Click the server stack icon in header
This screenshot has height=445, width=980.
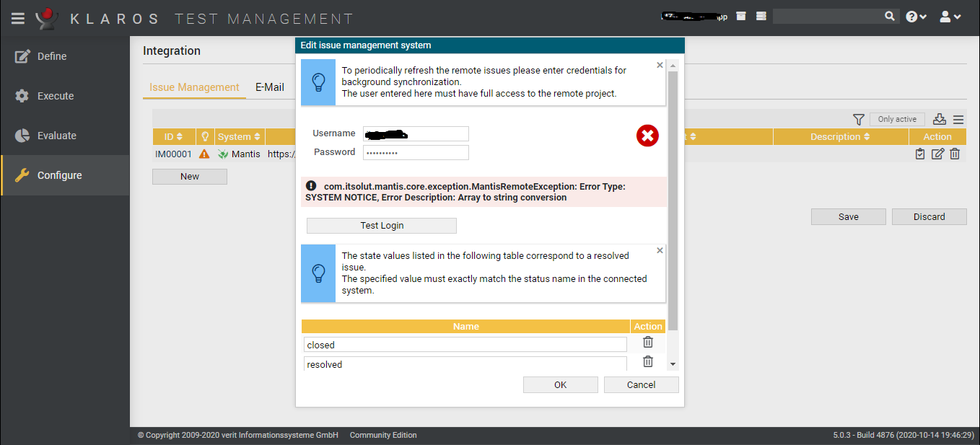tap(761, 17)
